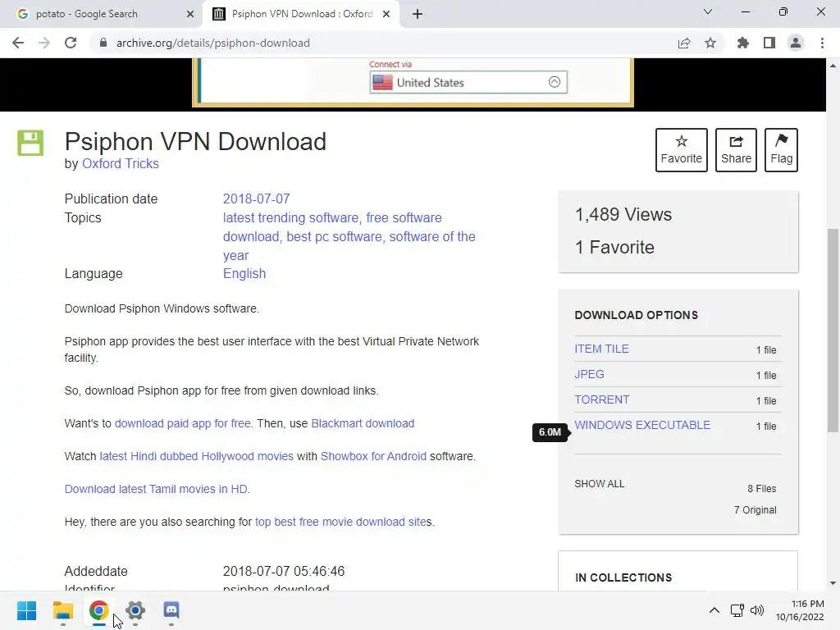Open the Windows Start menu
This screenshot has height=630, width=840.
point(27,610)
